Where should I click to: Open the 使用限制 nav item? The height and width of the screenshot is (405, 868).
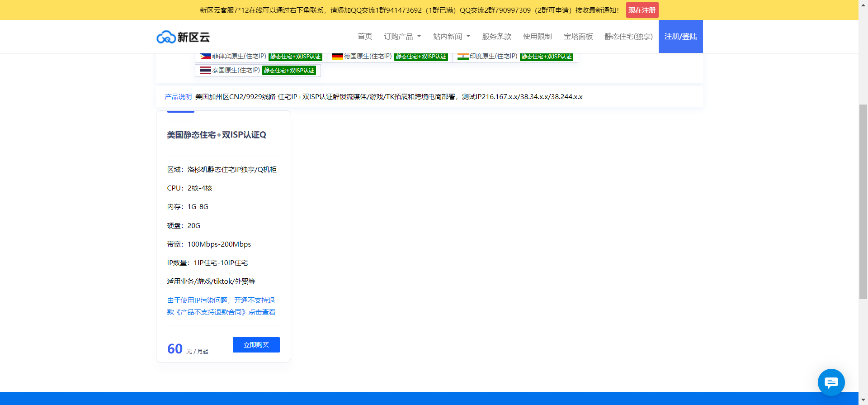[x=537, y=37]
